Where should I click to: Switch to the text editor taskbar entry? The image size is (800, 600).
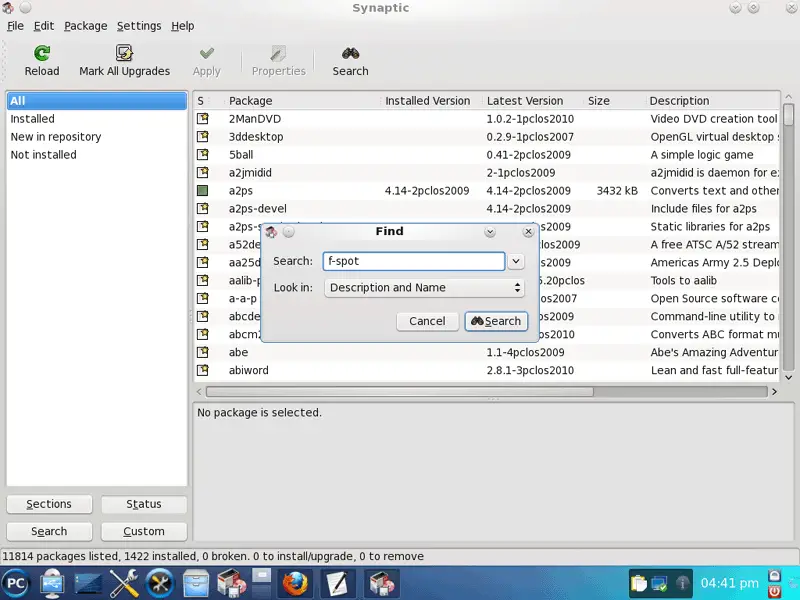coord(337,583)
